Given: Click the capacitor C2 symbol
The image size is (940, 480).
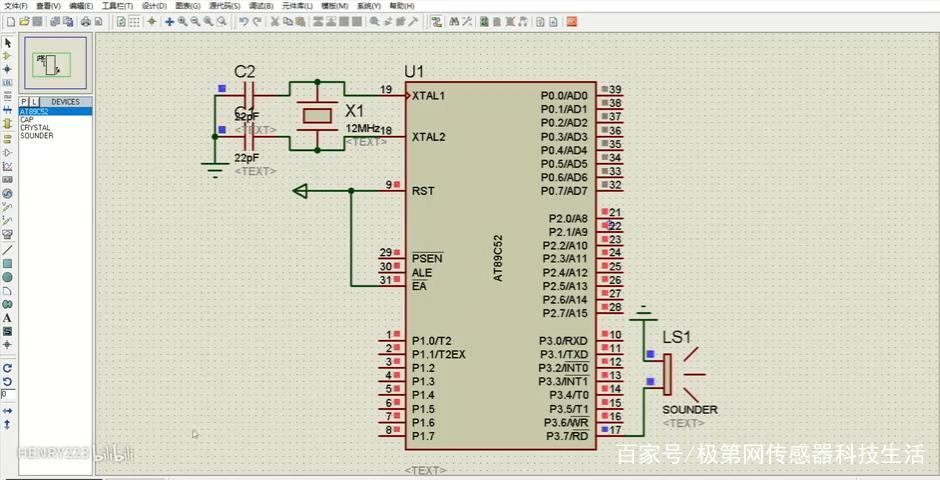Looking at the screenshot, I should (250, 95).
